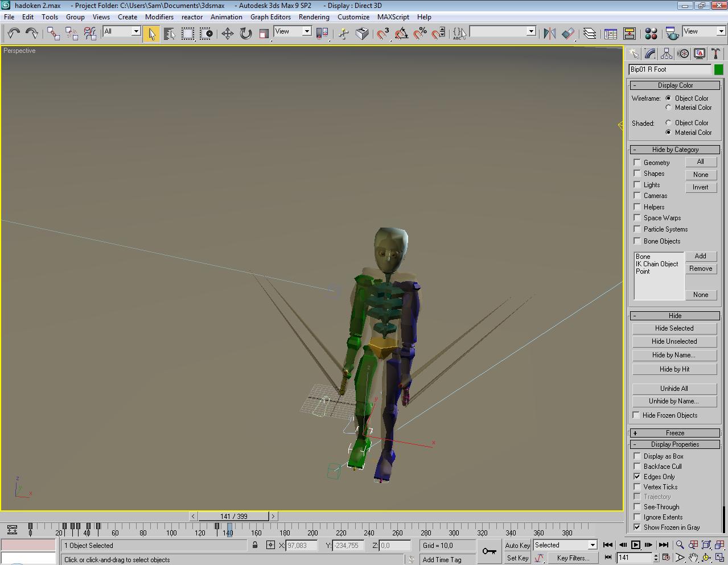728x565 pixels.
Task: Click the green object color swatch
Action: [718, 69]
